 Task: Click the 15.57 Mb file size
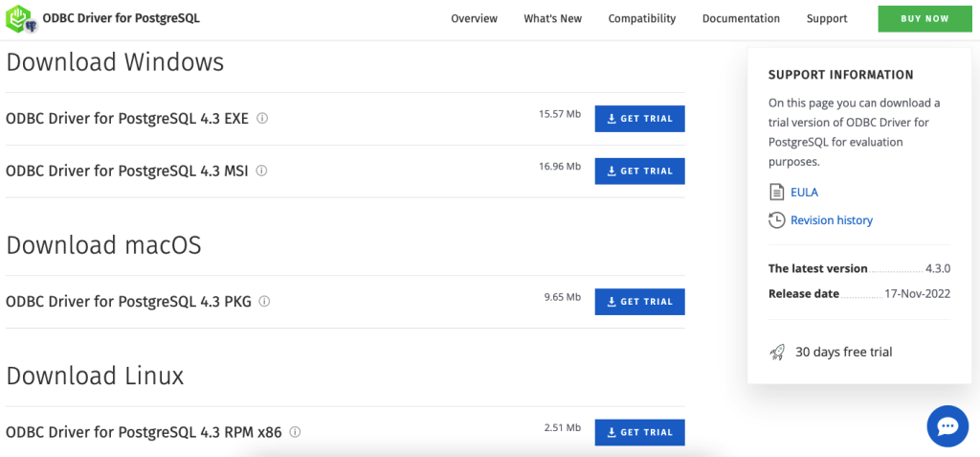[559, 114]
